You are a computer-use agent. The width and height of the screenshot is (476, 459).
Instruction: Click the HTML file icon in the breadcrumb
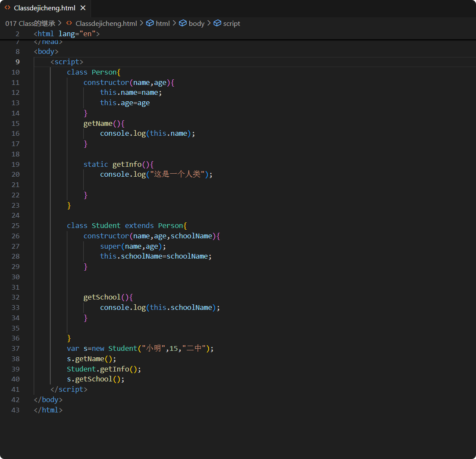pyautogui.click(x=69, y=23)
